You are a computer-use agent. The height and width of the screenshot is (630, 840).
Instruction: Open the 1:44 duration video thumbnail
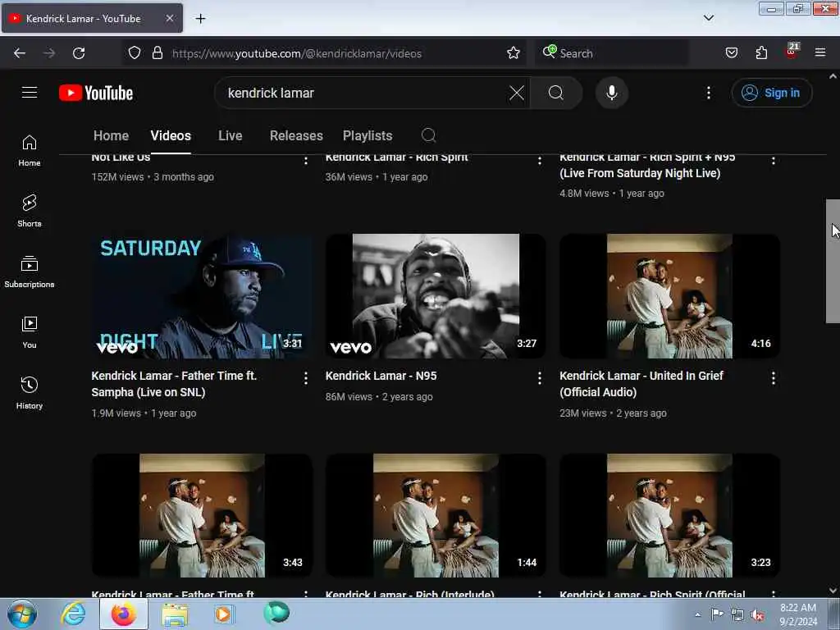pyautogui.click(x=436, y=515)
